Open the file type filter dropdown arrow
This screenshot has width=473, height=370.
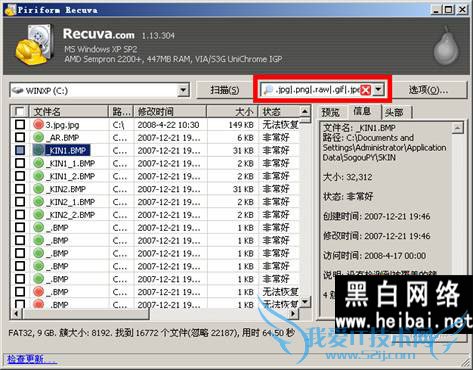coord(378,90)
